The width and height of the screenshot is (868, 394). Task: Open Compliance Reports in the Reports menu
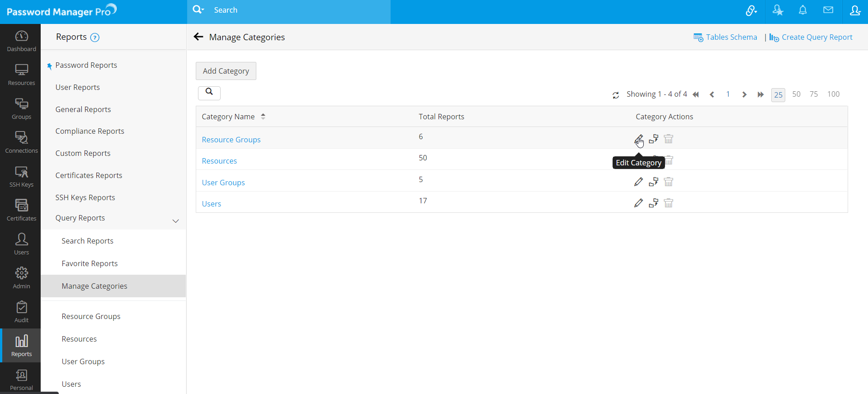[90, 131]
